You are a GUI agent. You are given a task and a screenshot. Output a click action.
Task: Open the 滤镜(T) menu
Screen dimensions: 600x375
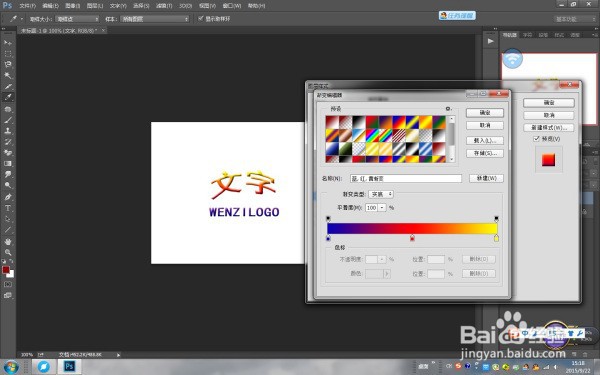164,6
